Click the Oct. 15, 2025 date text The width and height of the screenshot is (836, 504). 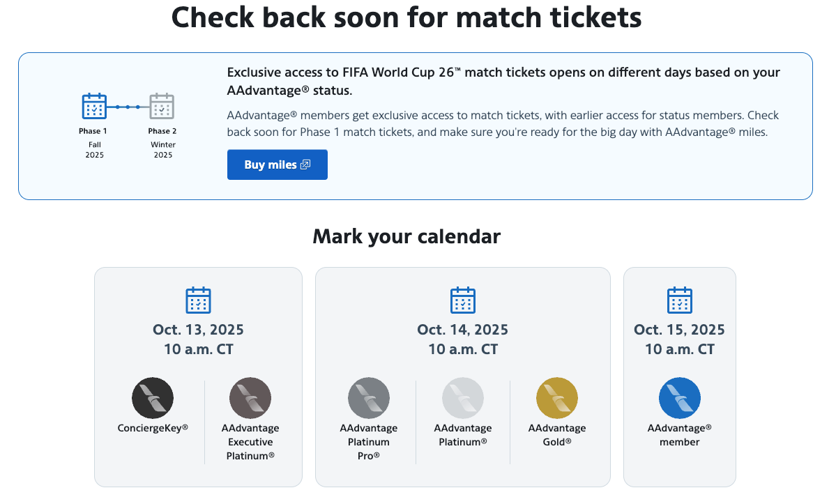679,330
